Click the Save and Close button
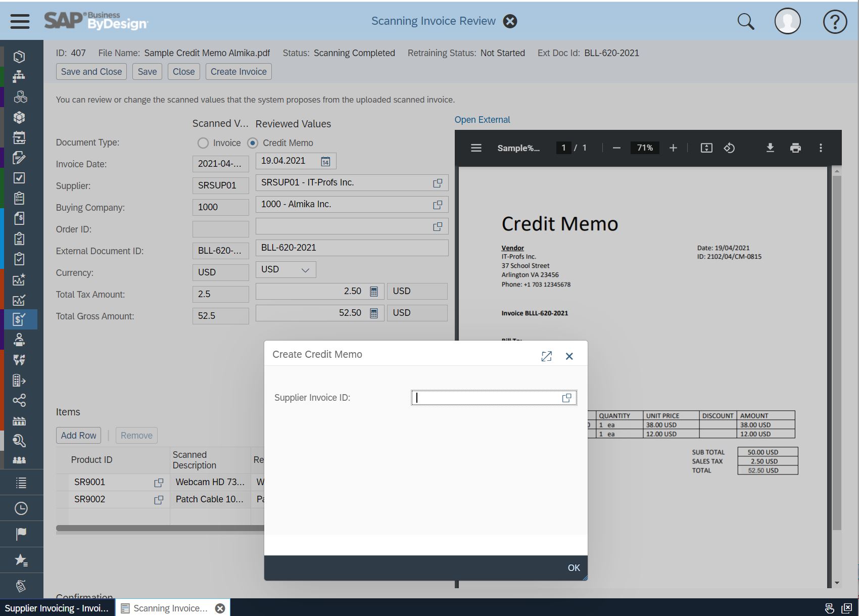The image size is (859, 616). point(91,72)
